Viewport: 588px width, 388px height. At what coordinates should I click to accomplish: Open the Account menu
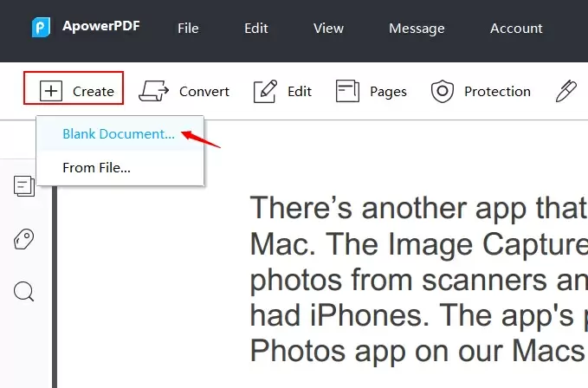(x=516, y=28)
